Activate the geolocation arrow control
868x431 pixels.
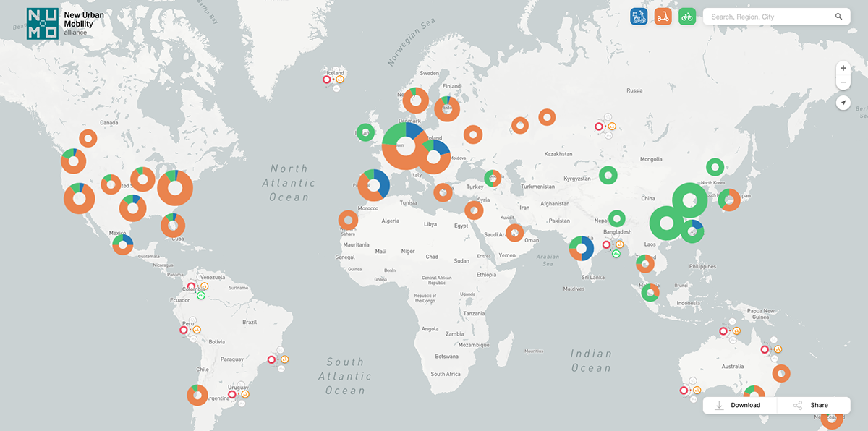843,103
